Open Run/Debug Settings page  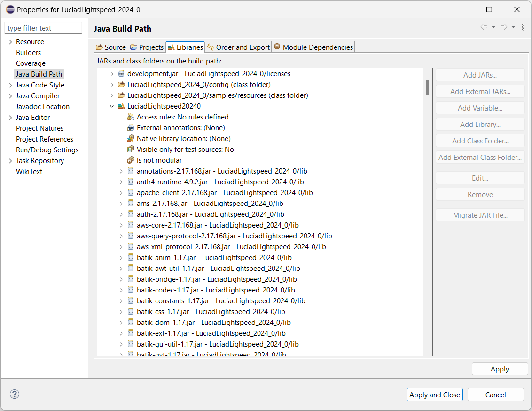[x=47, y=150]
